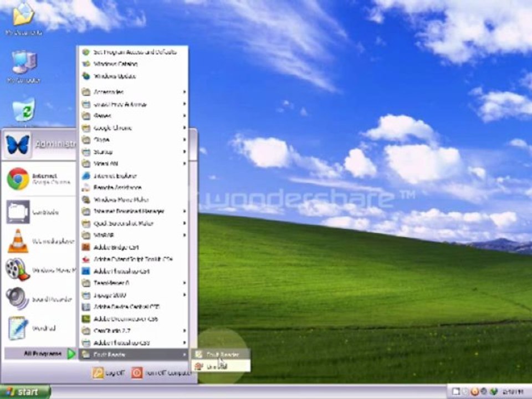The width and height of the screenshot is (532, 399).
Task: Open Adobe Device Central entry
Action: (134, 306)
